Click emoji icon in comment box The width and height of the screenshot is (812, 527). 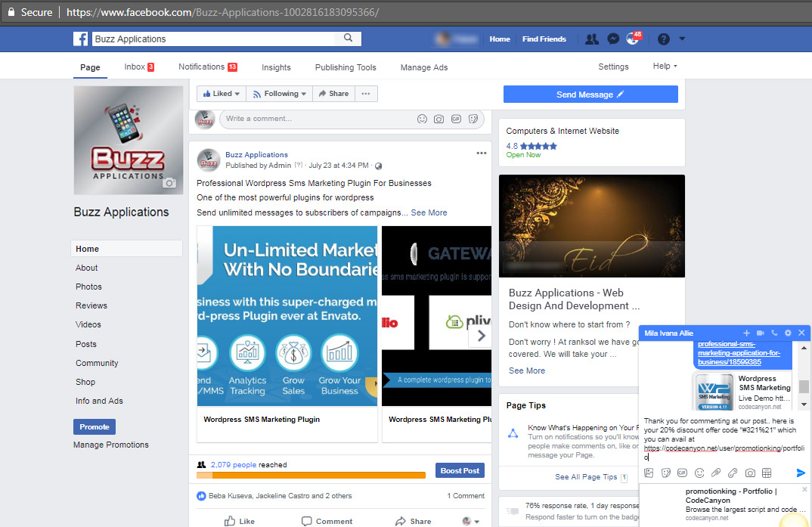422,119
